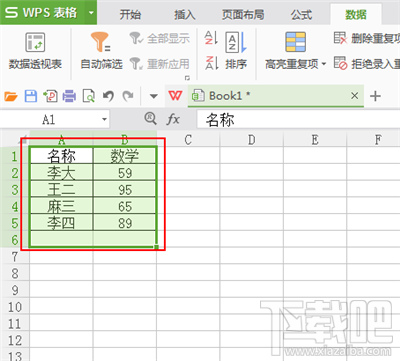
Task: Open the PivotTable (数据透视表) tool
Action: coord(35,51)
